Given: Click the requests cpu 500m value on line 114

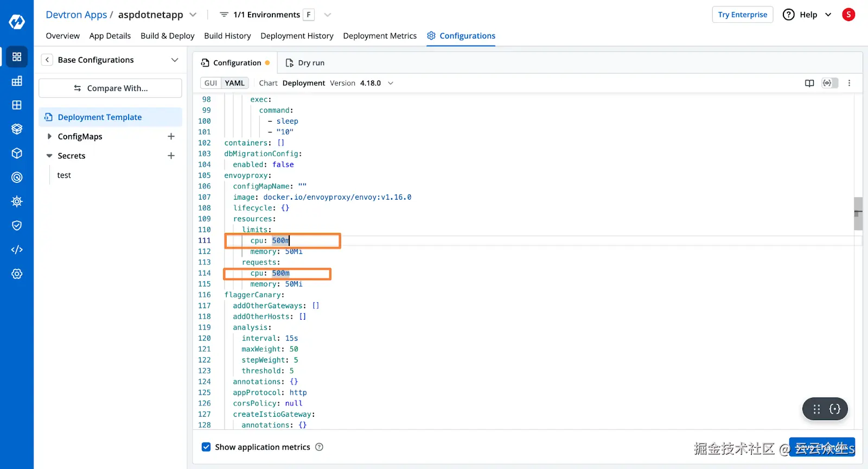Looking at the screenshot, I should tap(280, 273).
